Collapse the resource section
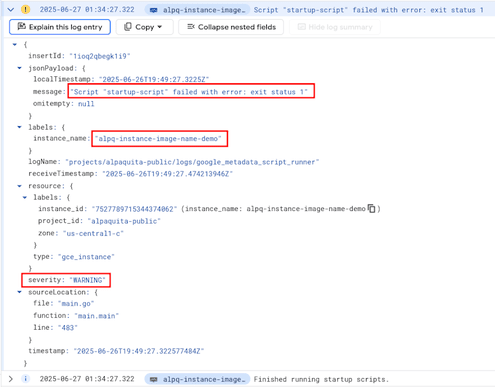This screenshot has width=495, height=387. pyautogui.click(x=20, y=186)
